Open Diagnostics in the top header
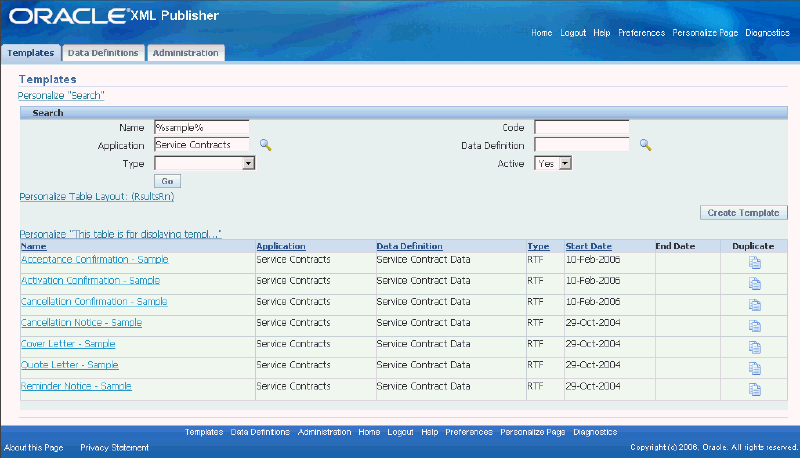Screen dimensions: 800x458 coord(767,33)
